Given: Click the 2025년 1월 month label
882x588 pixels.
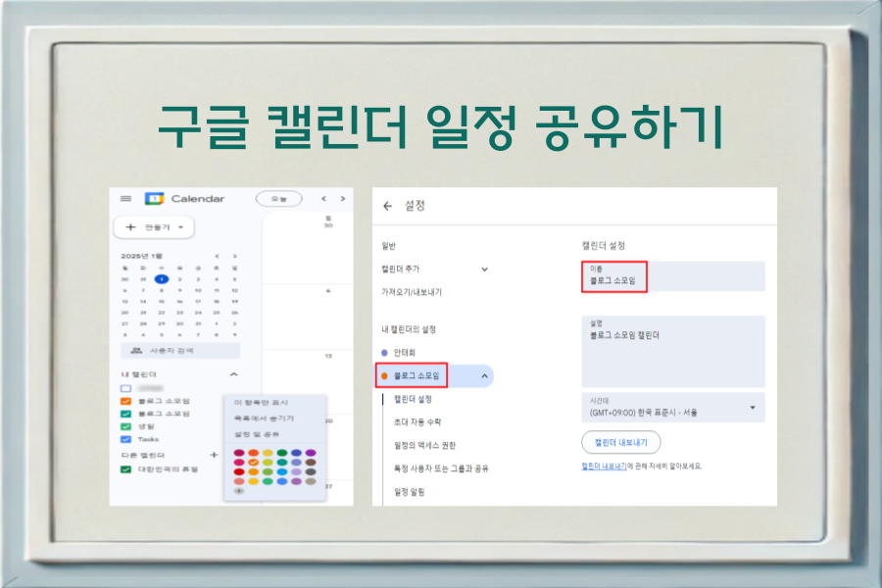Looking at the screenshot, I should pyautogui.click(x=141, y=256).
